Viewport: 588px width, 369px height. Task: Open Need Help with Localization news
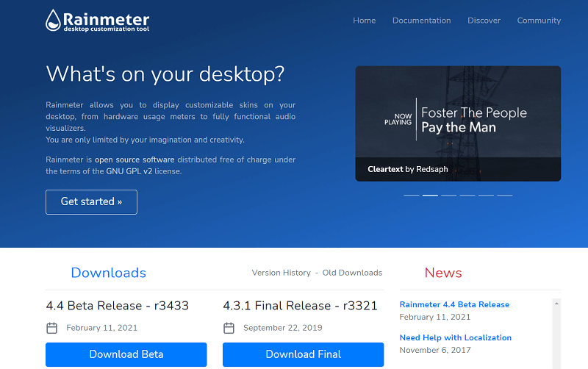click(455, 337)
